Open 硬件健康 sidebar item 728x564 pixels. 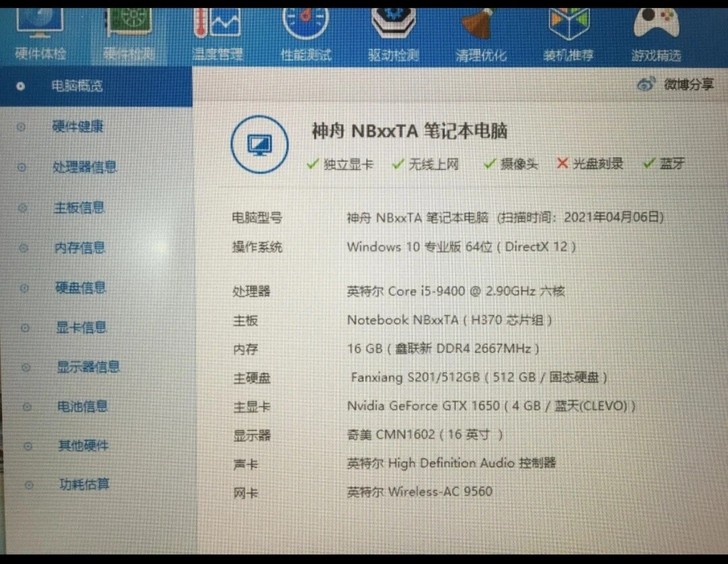[78, 126]
